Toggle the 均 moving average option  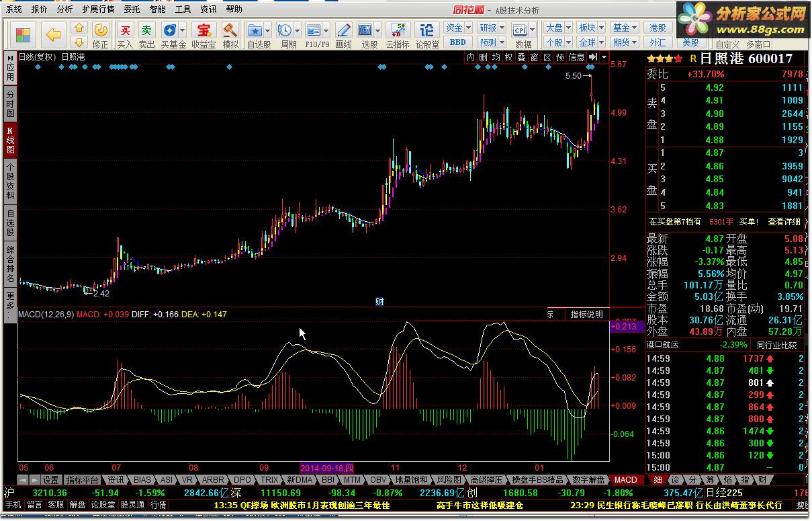click(496, 58)
